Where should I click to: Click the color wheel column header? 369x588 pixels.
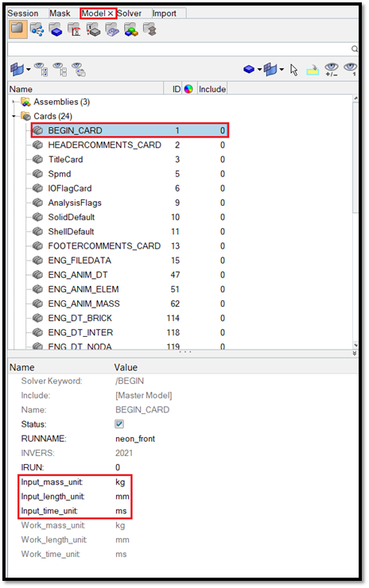(188, 89)
